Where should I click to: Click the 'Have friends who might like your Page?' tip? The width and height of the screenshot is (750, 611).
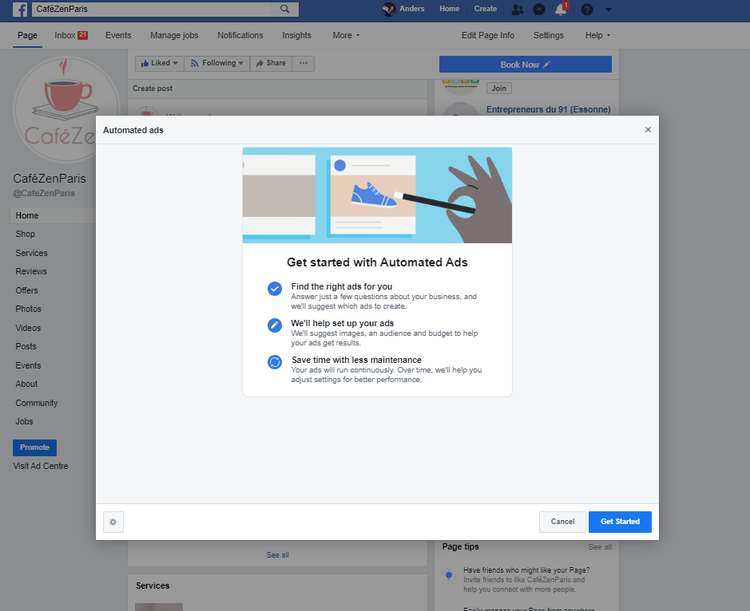tap(526, 570)
